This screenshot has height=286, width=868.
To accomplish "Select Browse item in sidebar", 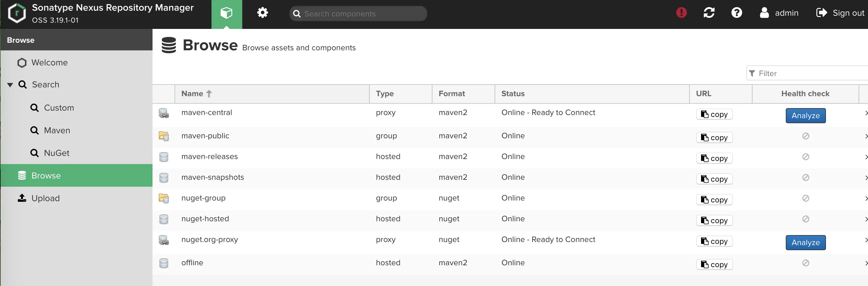I will coord(77,176).
